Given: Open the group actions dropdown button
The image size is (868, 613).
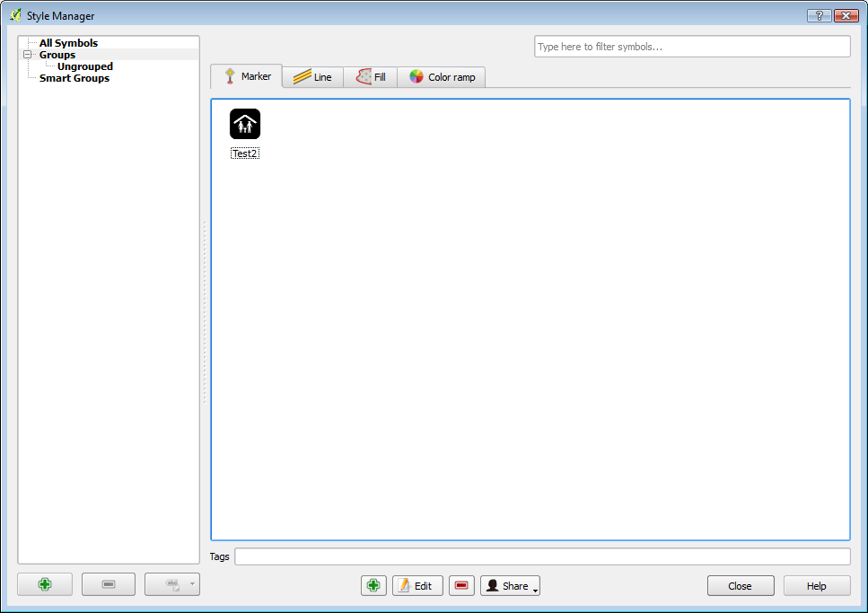Looking at the screenshot, I should point(172,584).
